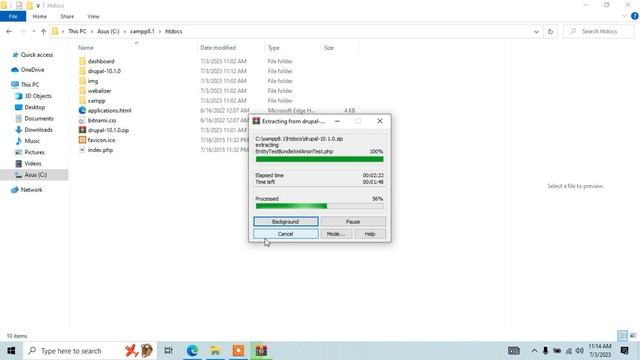Click the current file extraction progress bar
The image size is (640, 360).
(320, 159)
